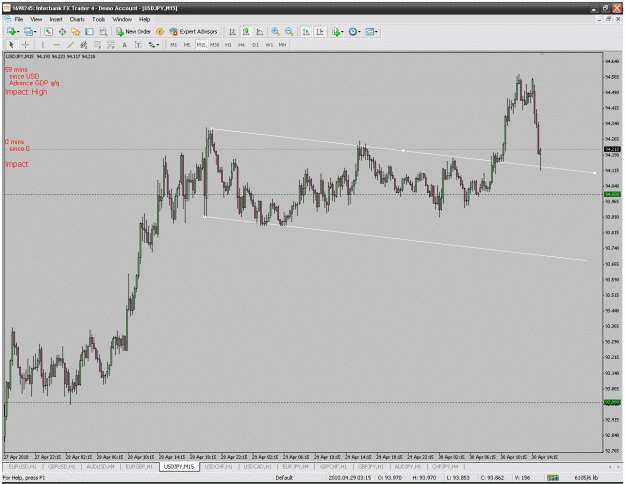
Task: Switch chart to line chart style
Action: coord(259,31)
